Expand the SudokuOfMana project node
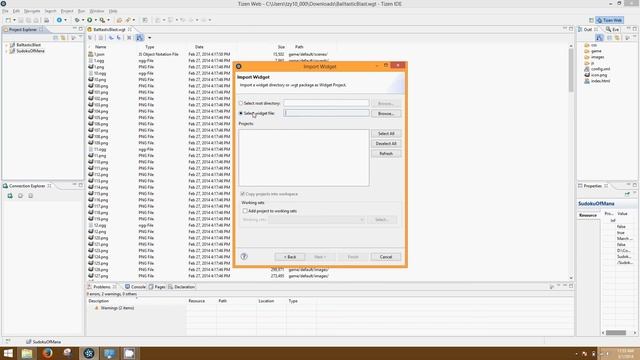Screen dimensions: 640x360 [x=6, y=51]
